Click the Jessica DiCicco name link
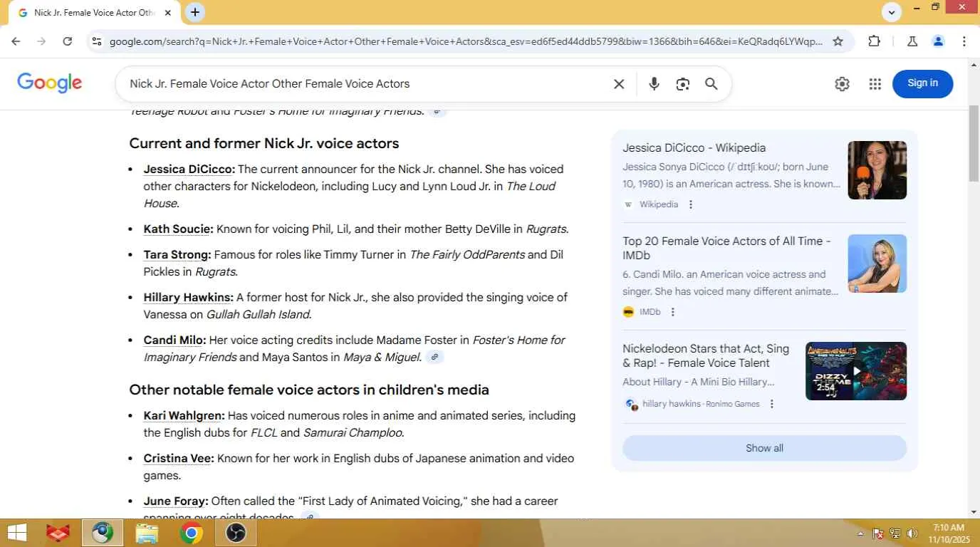 [x=189, y=170]
